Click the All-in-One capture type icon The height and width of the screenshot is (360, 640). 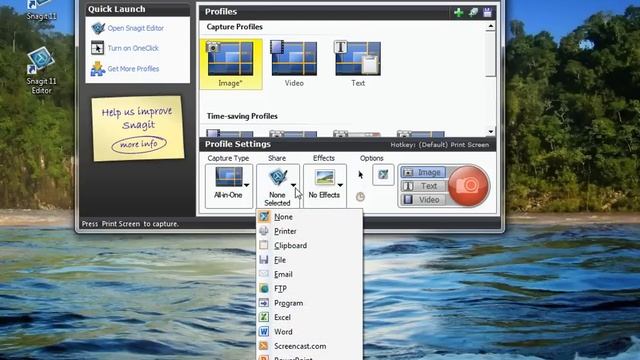(x=229, y=178)
